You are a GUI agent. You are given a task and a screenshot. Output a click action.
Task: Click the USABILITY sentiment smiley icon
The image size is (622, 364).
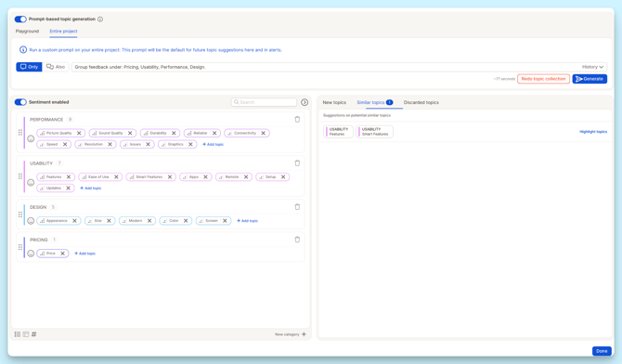(x=31, y=183)
